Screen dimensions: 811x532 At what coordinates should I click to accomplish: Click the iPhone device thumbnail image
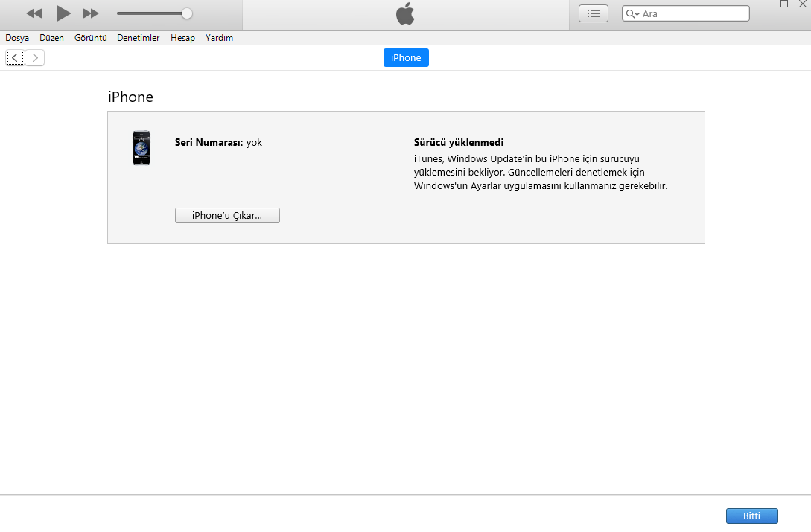click(141, 148)
